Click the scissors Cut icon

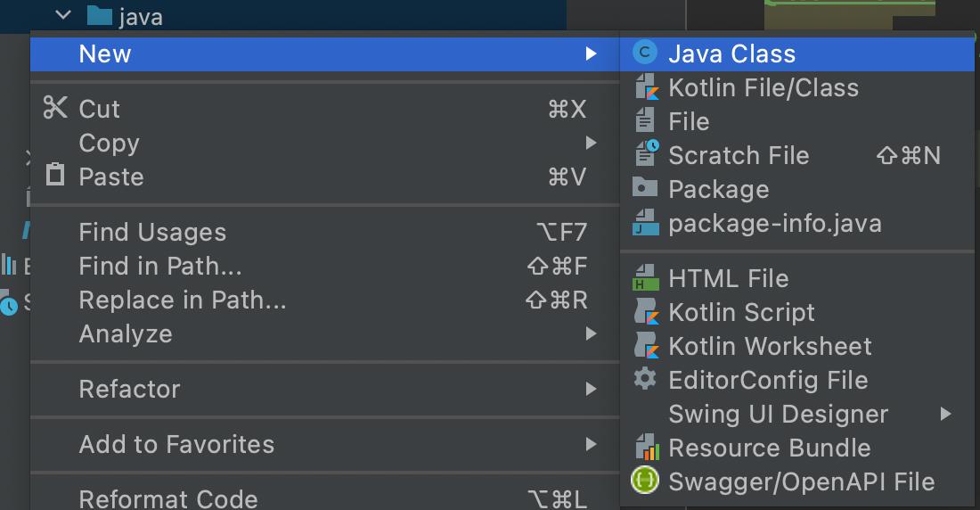point(55,108)
